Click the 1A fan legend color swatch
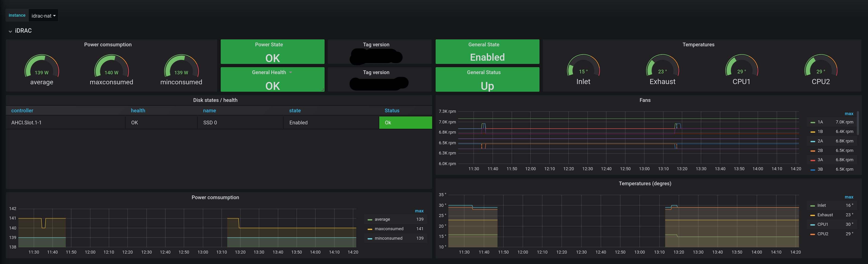 click(812, 122)
